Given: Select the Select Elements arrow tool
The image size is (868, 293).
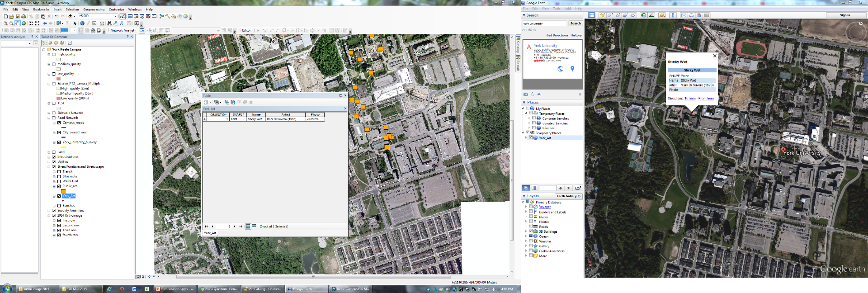Looking at the screenshot, I should coord(75,23).
